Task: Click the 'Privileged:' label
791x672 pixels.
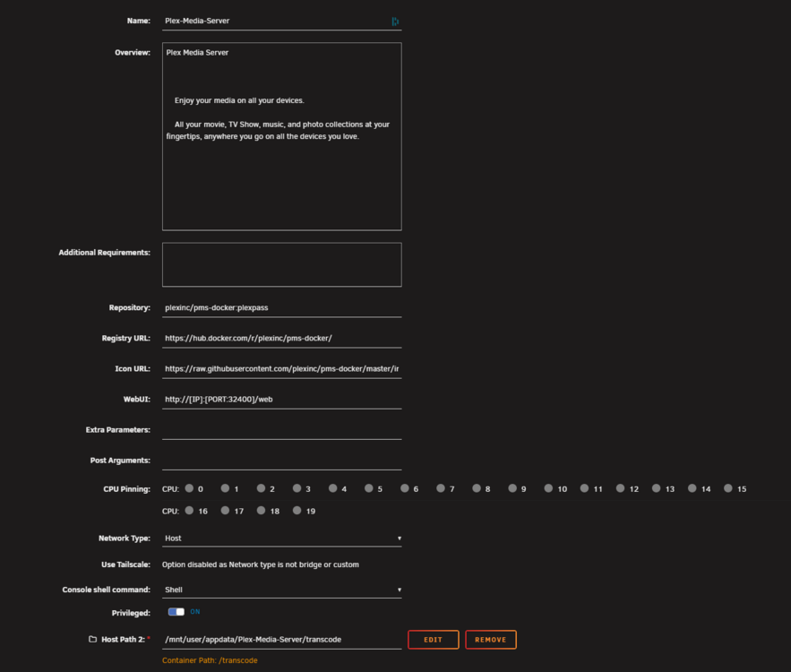Action: click(131, 613)
